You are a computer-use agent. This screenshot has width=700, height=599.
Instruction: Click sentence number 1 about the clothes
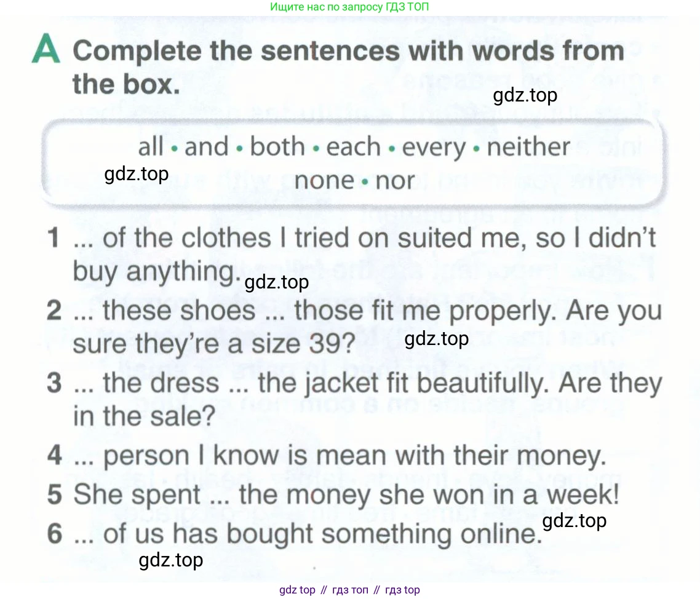[351, 254]
